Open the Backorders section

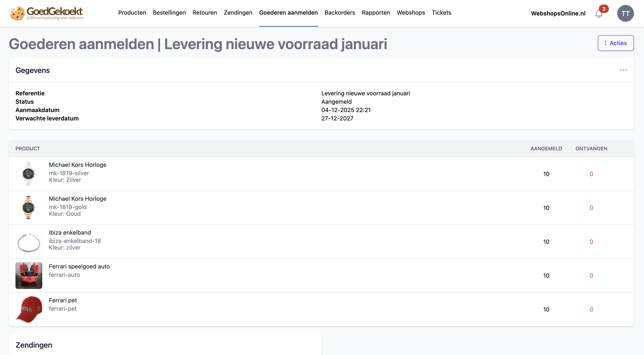tap(340, 13)
